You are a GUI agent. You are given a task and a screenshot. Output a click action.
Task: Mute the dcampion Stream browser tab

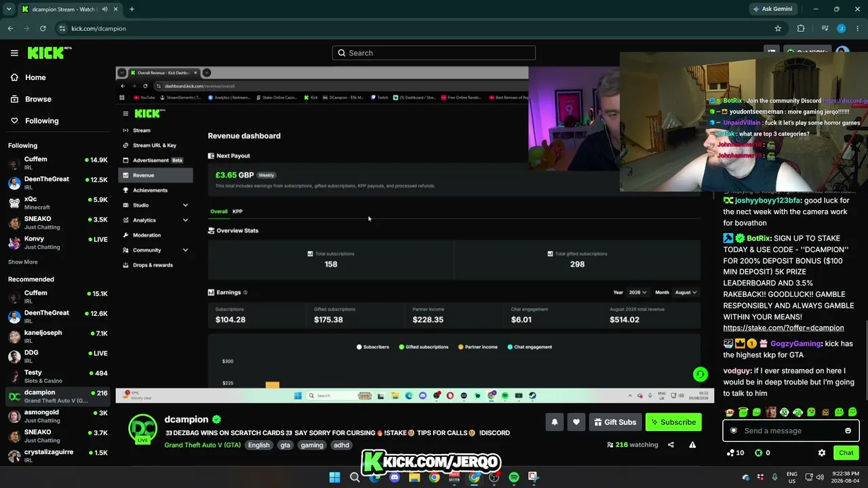click(x=106, y=9)
